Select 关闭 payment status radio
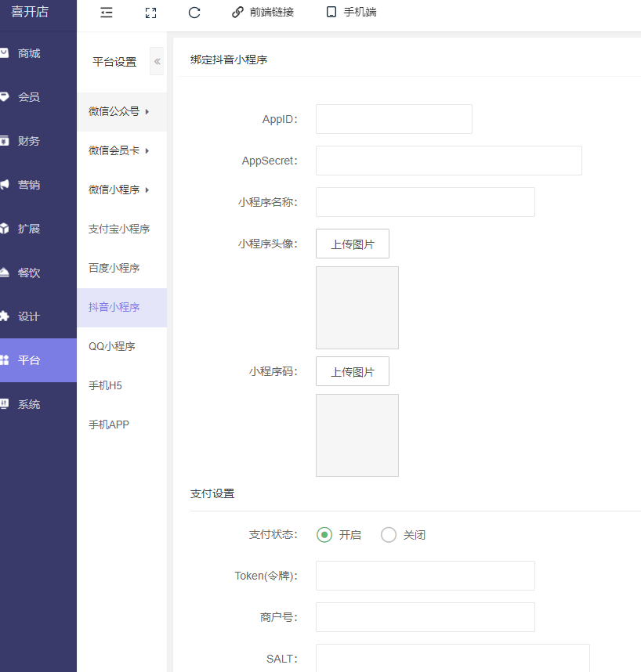 [389, 535]
